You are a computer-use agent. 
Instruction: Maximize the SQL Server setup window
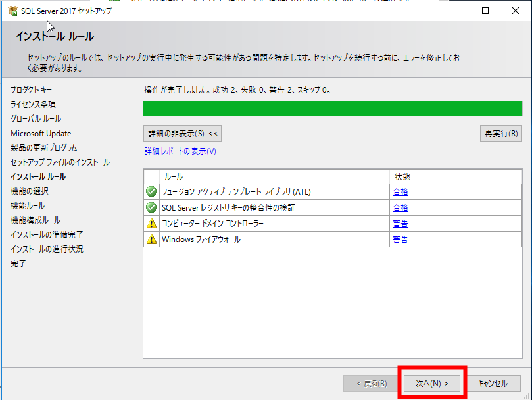(x=485, y=11)
